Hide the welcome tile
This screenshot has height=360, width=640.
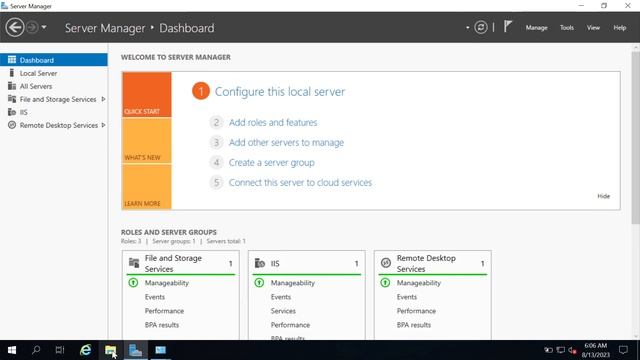tap(603, 196)
